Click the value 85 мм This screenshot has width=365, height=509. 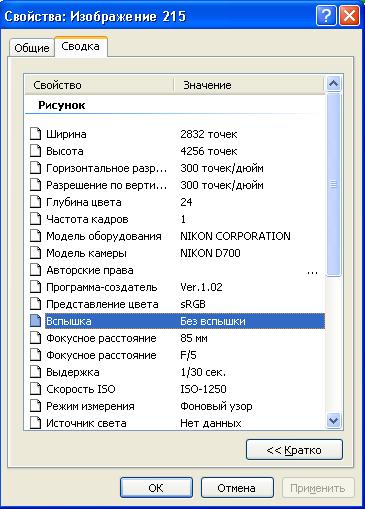coord(194,338)
